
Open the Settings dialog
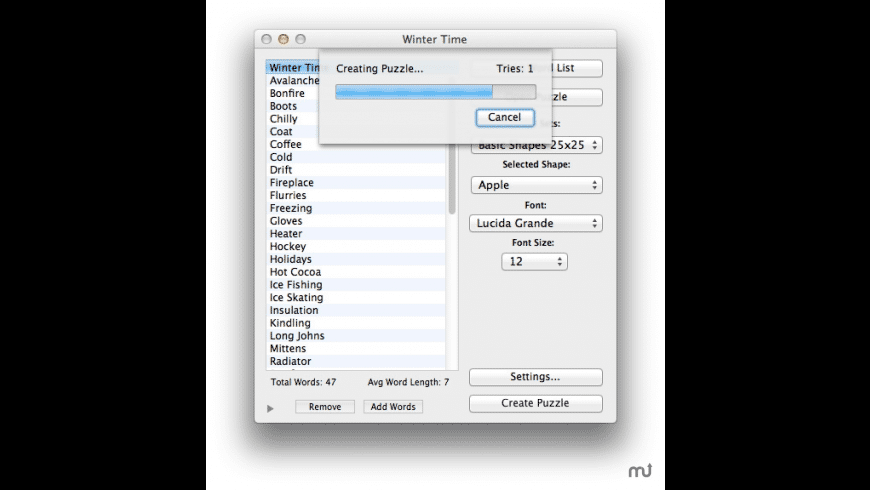(x=535, y=377)
